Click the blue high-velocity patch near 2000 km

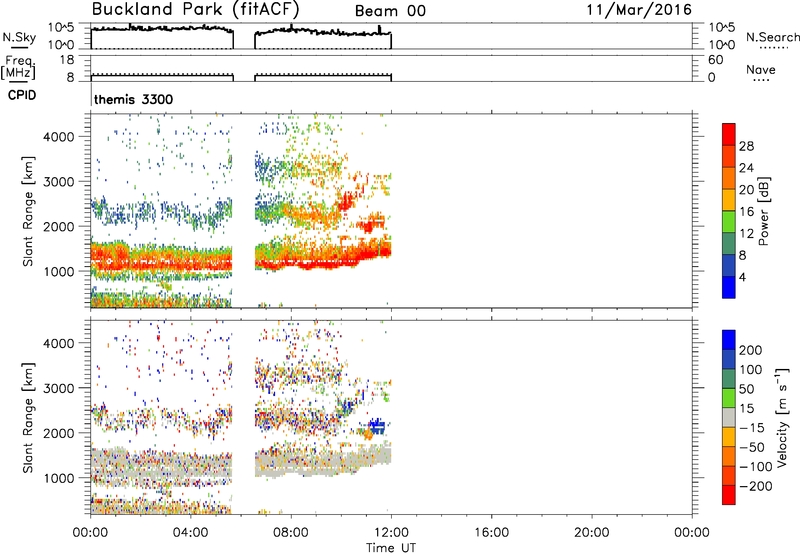[378, 425]
